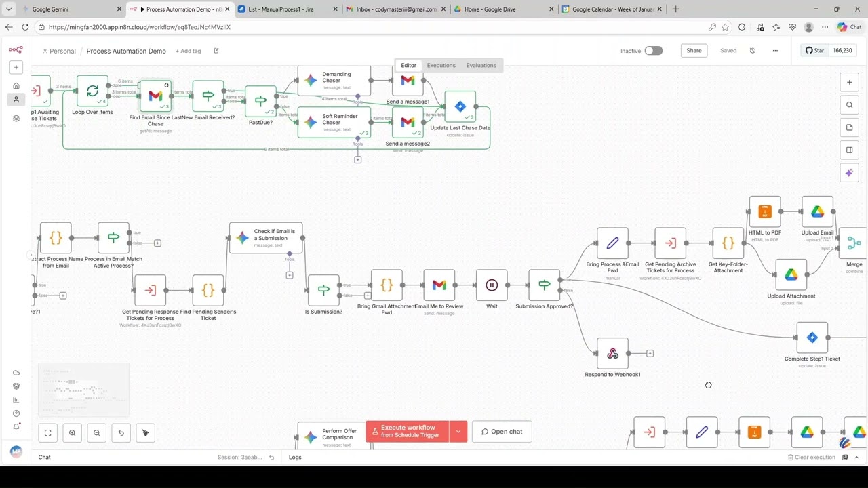Zoom in on the workflow canvas
Viewport: 868px width, 488px height.
[72, 432]
